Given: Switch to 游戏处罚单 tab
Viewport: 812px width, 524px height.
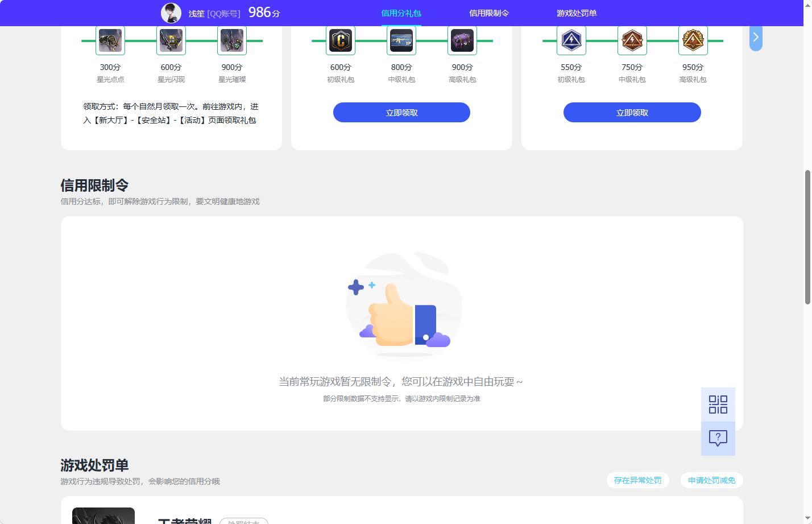Looking at the screenshot, I should tap(577, 13).
